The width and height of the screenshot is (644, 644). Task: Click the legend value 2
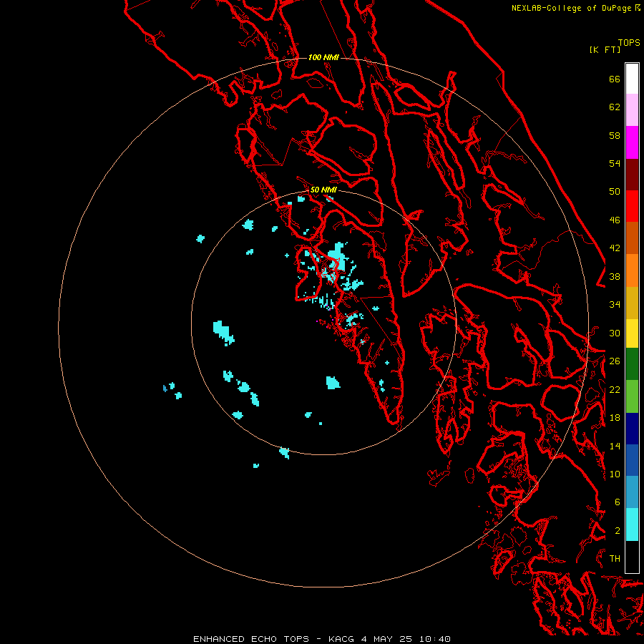[618, 531]
